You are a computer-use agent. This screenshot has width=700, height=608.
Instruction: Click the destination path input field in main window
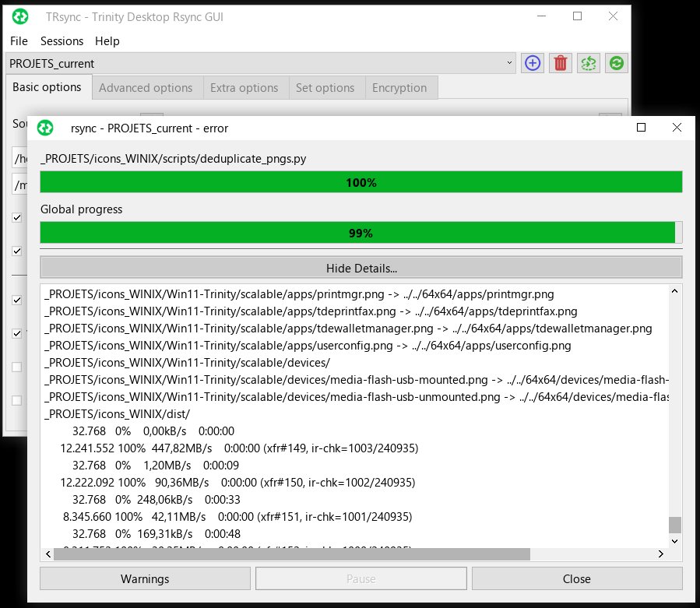pyautogui.click(x=20, y=185)
